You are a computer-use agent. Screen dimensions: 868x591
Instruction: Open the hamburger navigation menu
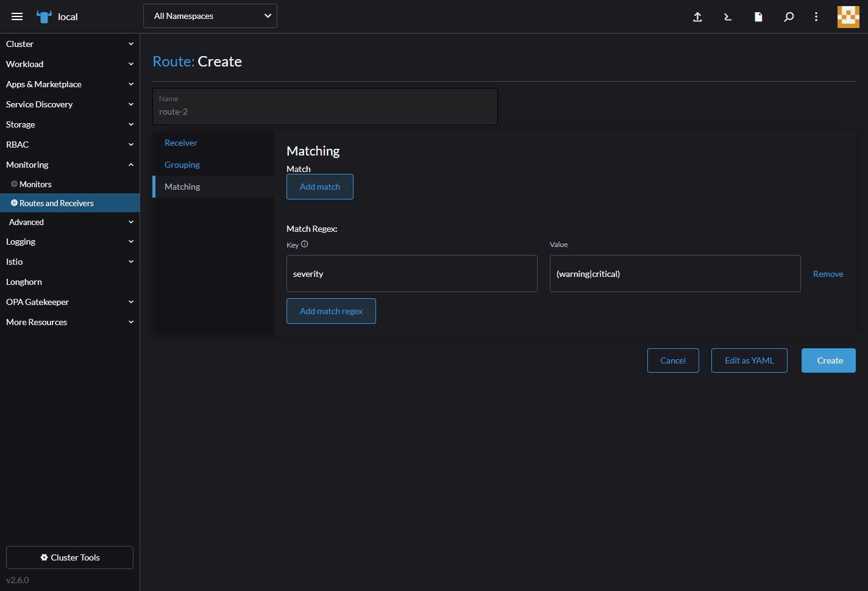(17, 16)
